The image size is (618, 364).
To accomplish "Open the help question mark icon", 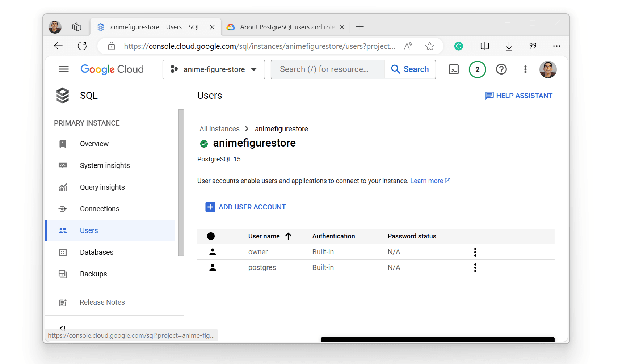I will (x=501, y=69).
